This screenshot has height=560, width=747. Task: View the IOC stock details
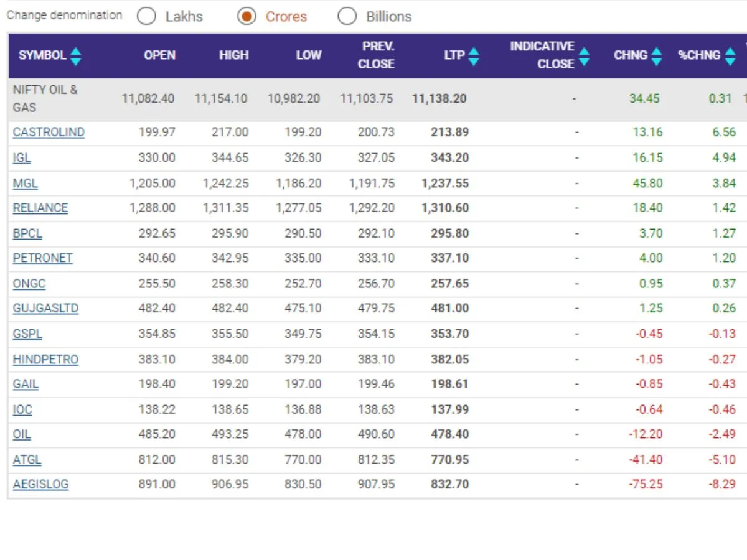[x=22, y=410]
